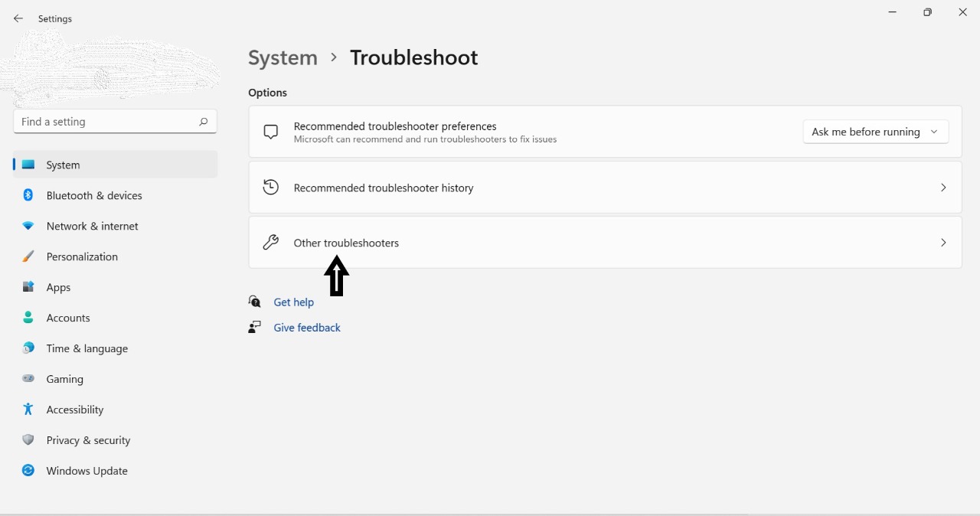
Task: Click the Personalization paintbrush icon
Action: [x=28, y=256]
